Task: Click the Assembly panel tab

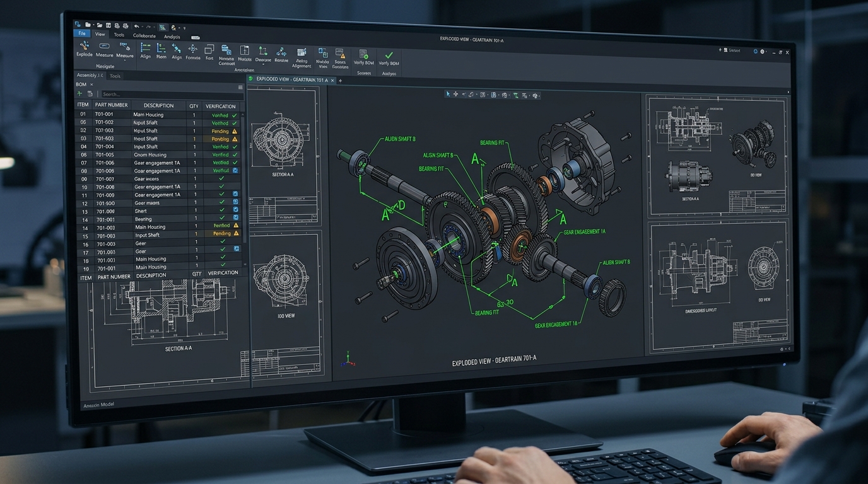Action: pyautogui.click(x=90, y=76)
